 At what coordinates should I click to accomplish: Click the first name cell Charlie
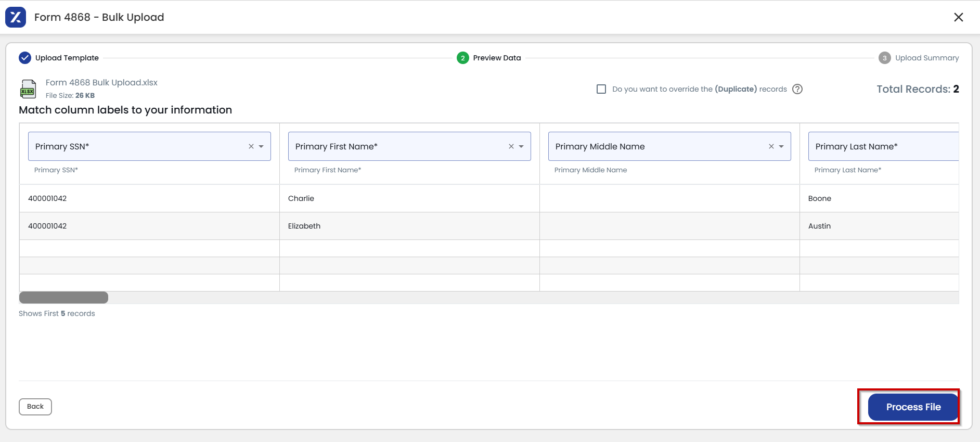(301, 198)
